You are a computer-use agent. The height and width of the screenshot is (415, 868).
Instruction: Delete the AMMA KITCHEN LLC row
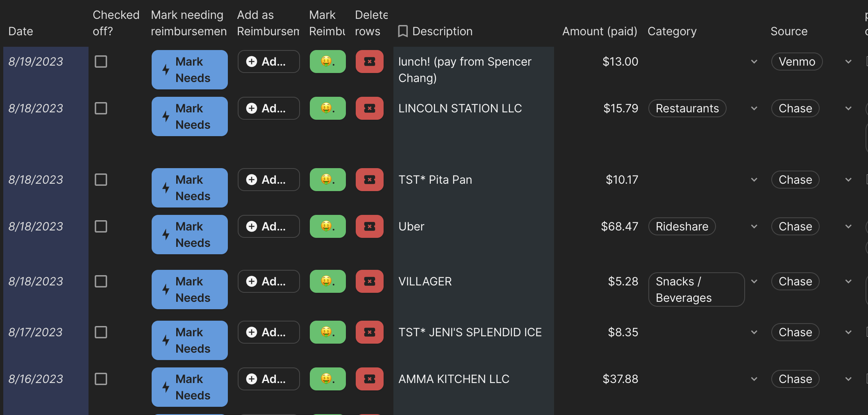click(x=369, y=379)
